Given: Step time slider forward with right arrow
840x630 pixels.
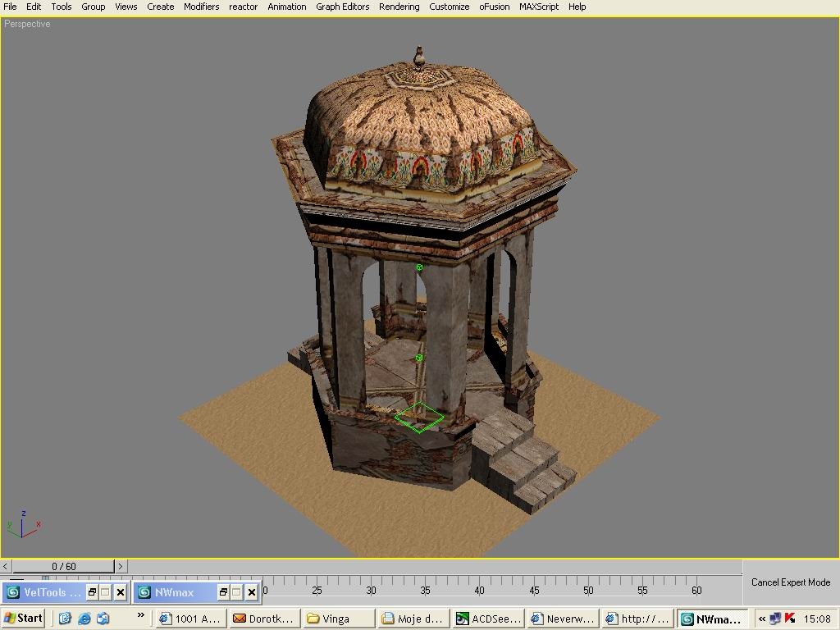Looking at the screenshot, I should coord(121,566).
